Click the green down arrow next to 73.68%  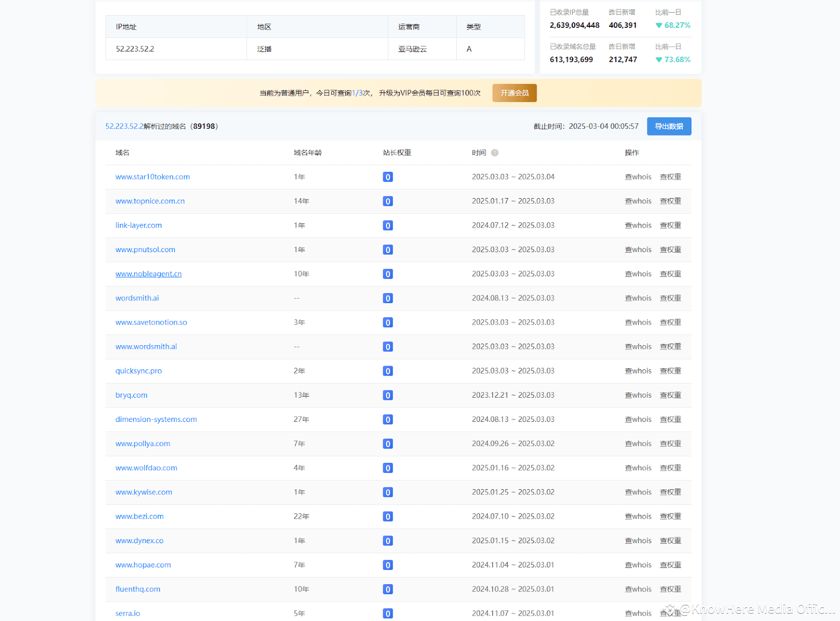point(659,60)
